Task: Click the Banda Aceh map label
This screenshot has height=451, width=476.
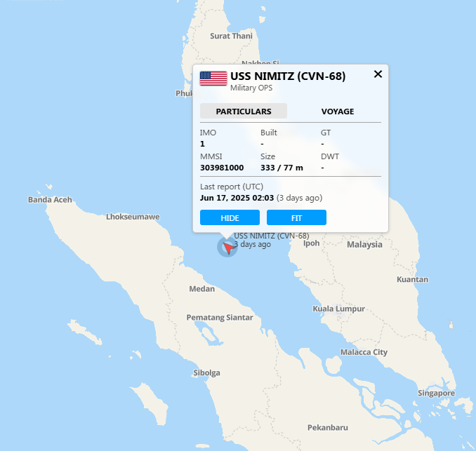Action: (50, 200)
